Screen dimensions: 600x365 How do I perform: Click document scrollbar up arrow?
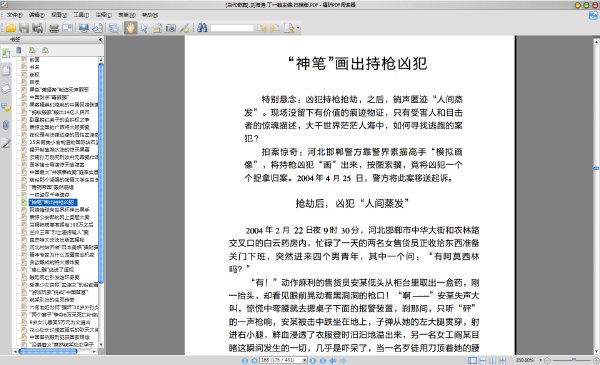(x=596, y=41)
